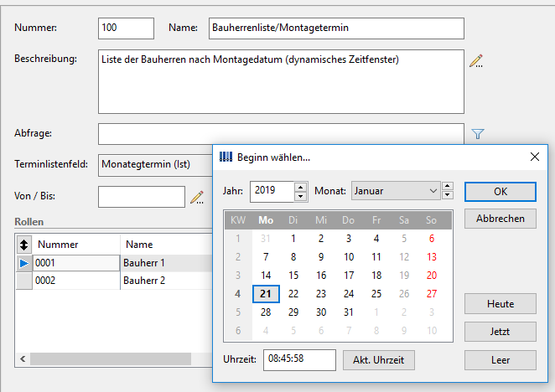Click the pencil icon next to Von / Bis

tap(197, 198)
